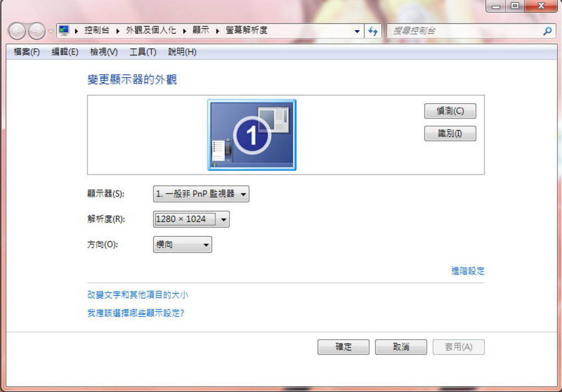Open the 檔案(F) menu
562x392 pixels.
(26, 52)
